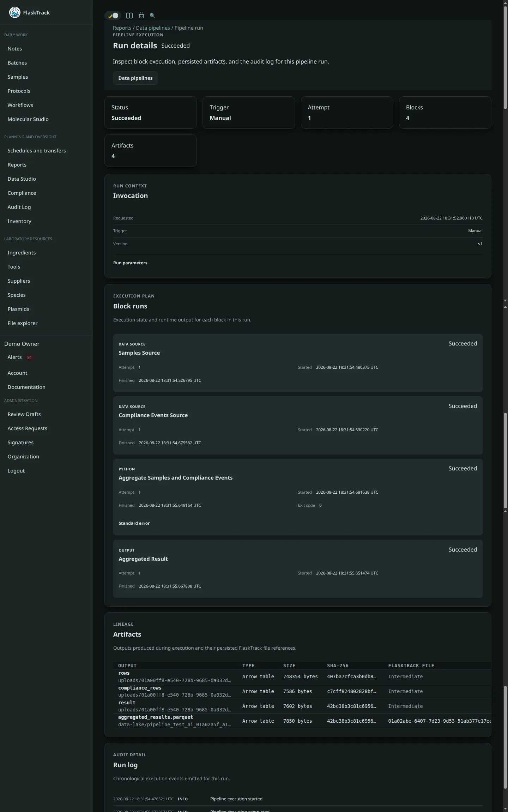The width and height of the screenshot is (508, 812).
Task: Go to Data Studio
Action: (22, 179)
